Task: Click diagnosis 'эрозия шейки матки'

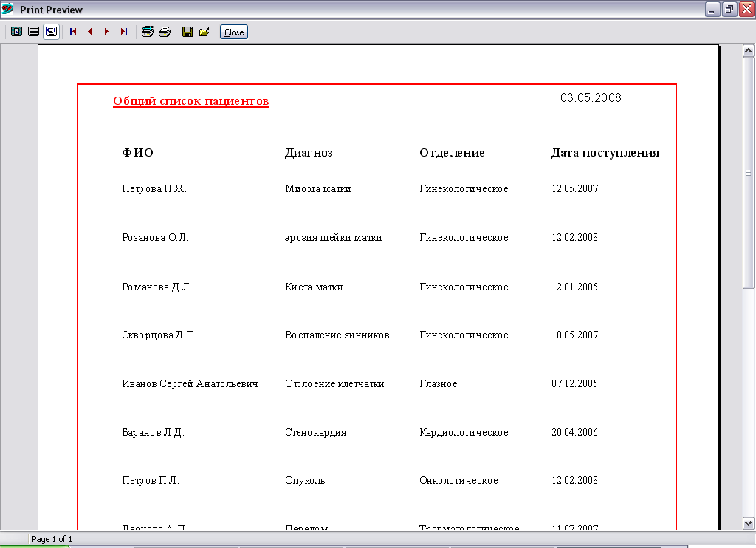Action: coord(333,237)
